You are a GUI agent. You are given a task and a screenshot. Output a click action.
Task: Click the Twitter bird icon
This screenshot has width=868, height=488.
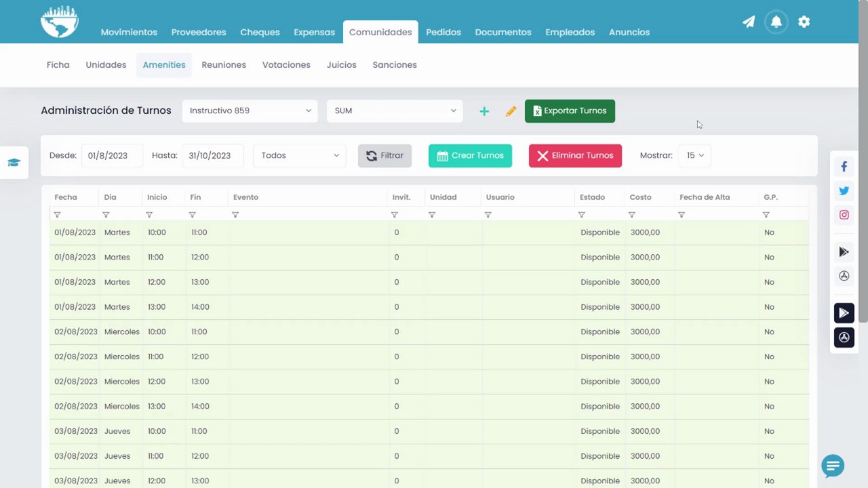(844, 191)
